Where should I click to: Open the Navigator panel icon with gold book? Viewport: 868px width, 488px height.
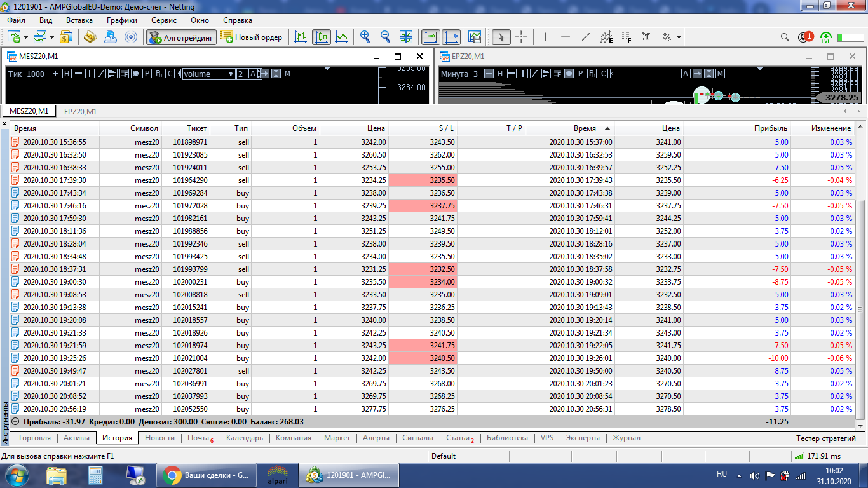tap(90, 37)
